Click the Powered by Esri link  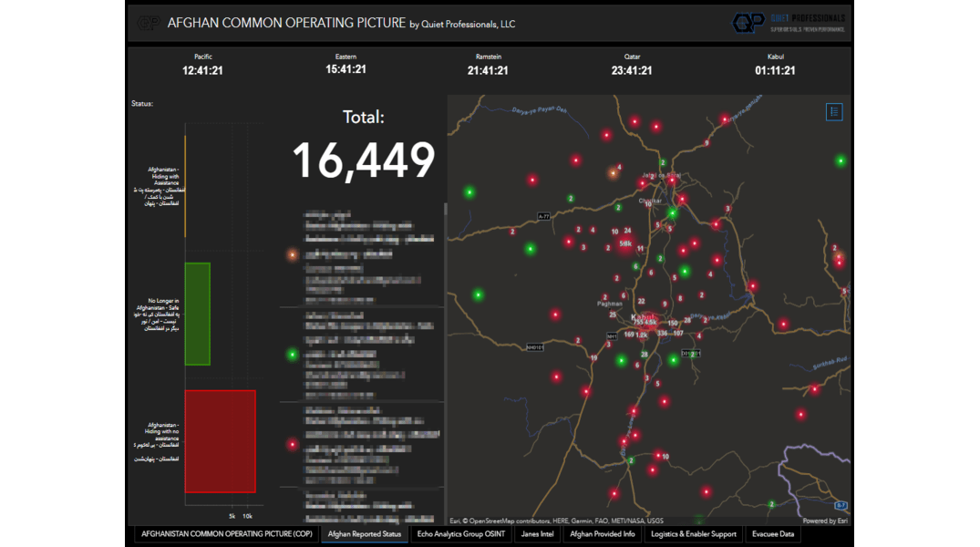[x=825, y=521]
